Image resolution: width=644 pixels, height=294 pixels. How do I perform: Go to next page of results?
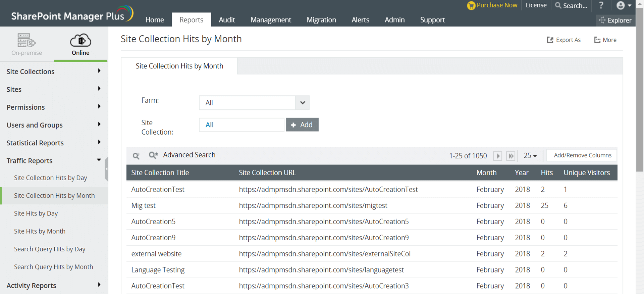[x=497, y=156]
